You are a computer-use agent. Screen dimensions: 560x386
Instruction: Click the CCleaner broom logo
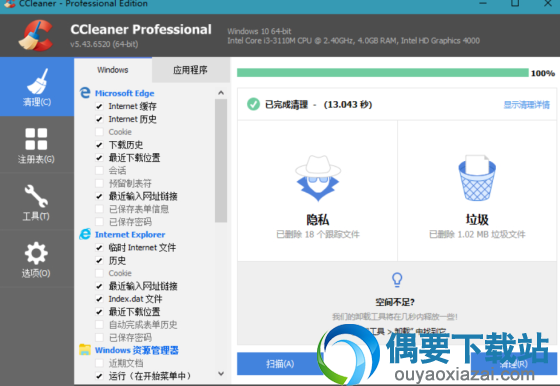point(36,35)
